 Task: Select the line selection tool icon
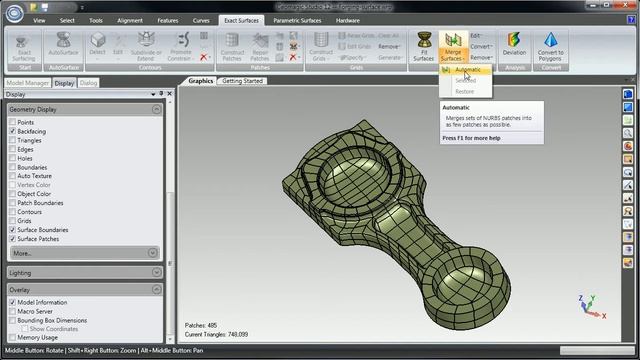tap(628, 185)
